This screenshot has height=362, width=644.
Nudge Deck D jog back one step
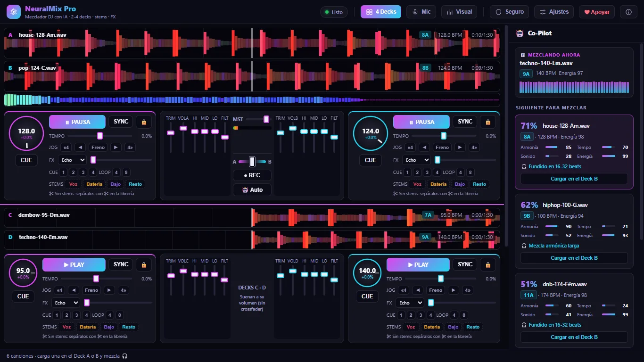(x=418, y=290)
